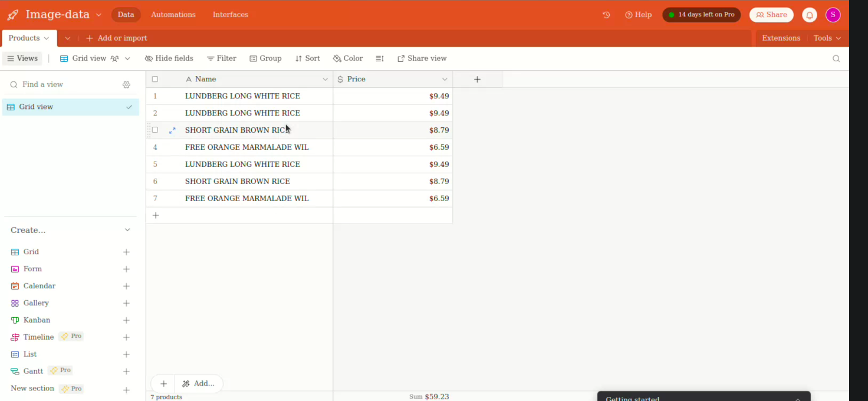Expand record 3 with expand arrows icon
This screenshot has height=401, width=868.
[x=172, y=130]
